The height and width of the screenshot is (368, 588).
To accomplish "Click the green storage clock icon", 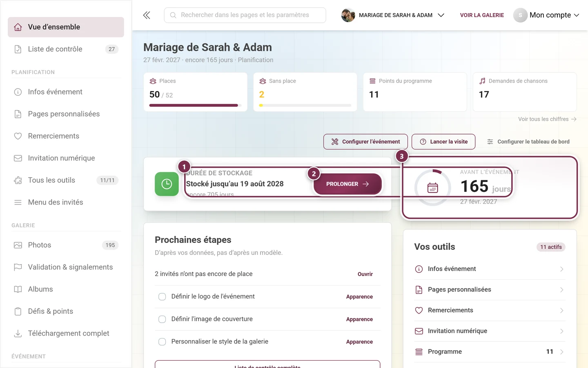I will (x=167, y=184).
